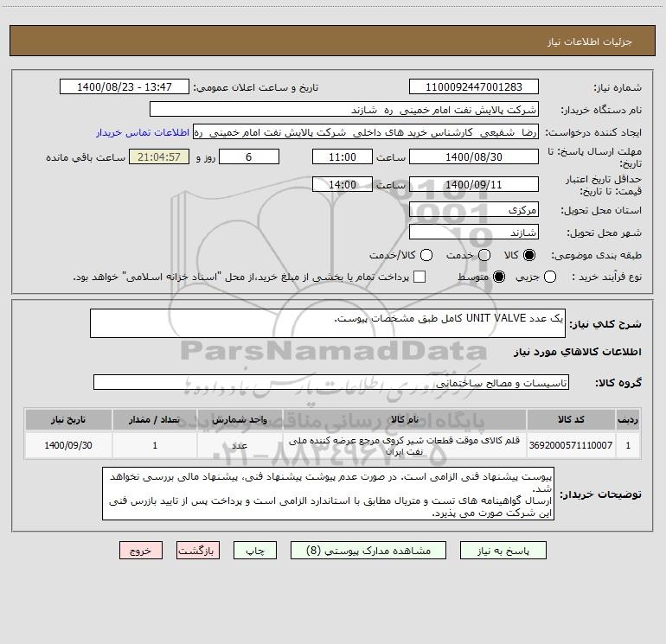Toggle the اسناد خزانه اسلامی payment checkbox
Image resolution: width=666 pixels, height=644 pixels.
pyautogui.click(x=419, y=277)
